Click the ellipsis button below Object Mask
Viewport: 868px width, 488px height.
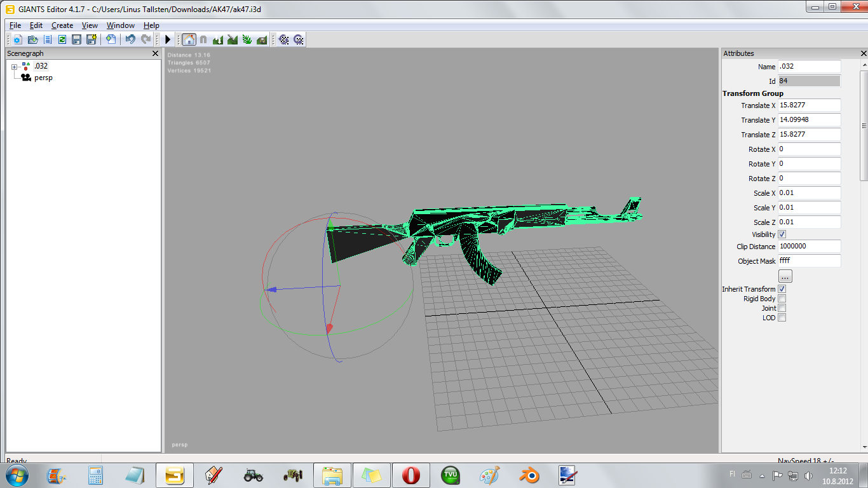click(785, 276)
